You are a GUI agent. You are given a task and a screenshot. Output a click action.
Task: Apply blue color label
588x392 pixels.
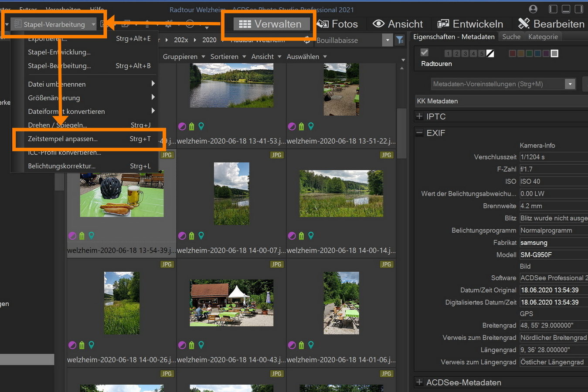(x=537, y=54)
